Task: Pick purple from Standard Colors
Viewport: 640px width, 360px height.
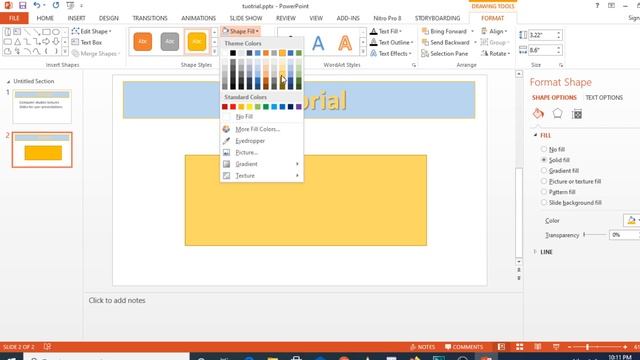Action: click(x=299, y=107)
